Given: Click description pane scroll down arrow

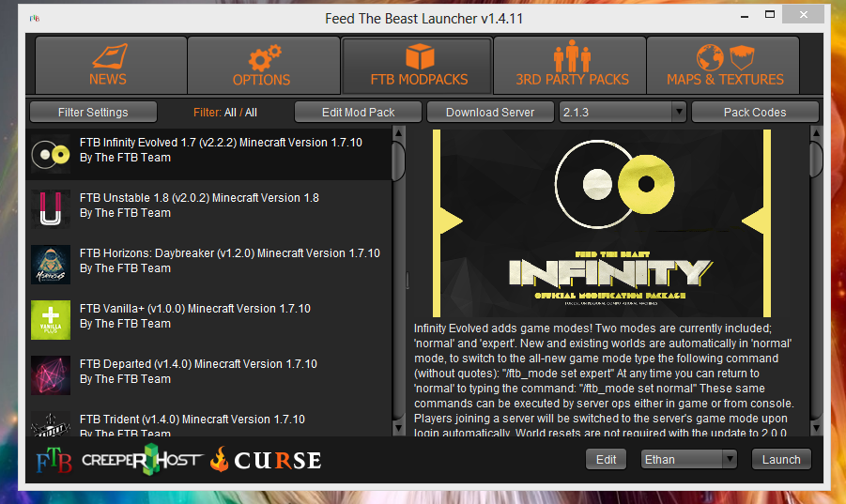Looking at the screenshot, I should [x=816, y=429].
